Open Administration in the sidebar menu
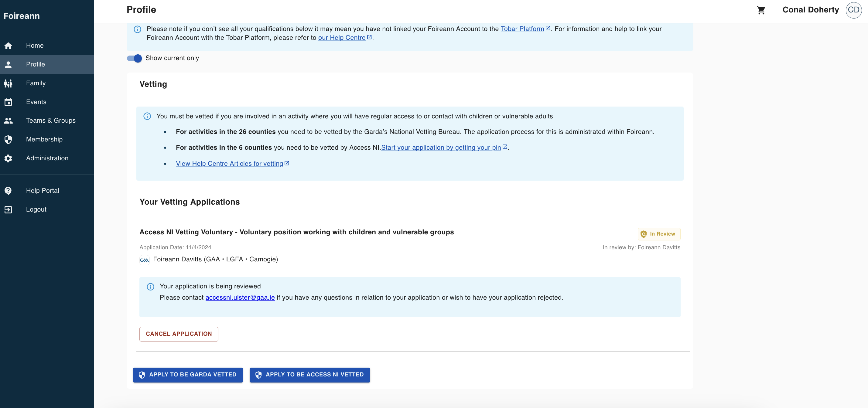Screen dimensions: 868x408 (47, 158)
